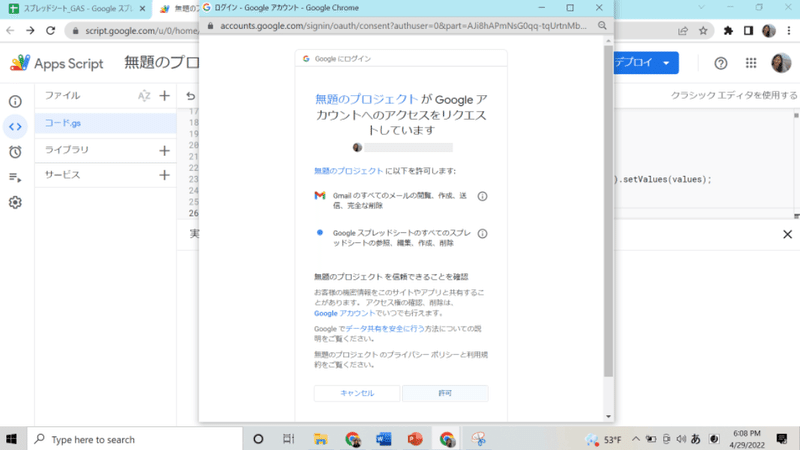
Task: Click the browser reload button
Action: pyautogui.click(x=51, y=31)
